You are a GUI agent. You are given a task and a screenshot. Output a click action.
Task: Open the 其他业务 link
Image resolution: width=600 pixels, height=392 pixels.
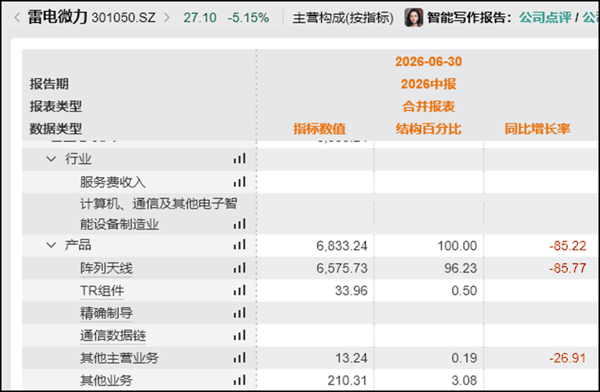click(x=106, y=381)
